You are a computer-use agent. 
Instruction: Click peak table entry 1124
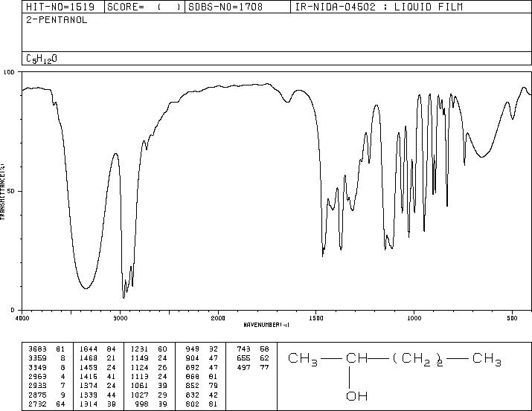point(140,367)
